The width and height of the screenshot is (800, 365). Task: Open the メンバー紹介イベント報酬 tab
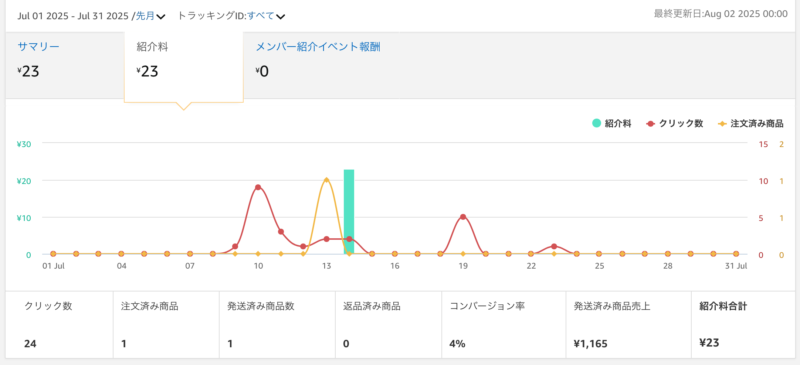pyautogui.click(x=318, y=47)
